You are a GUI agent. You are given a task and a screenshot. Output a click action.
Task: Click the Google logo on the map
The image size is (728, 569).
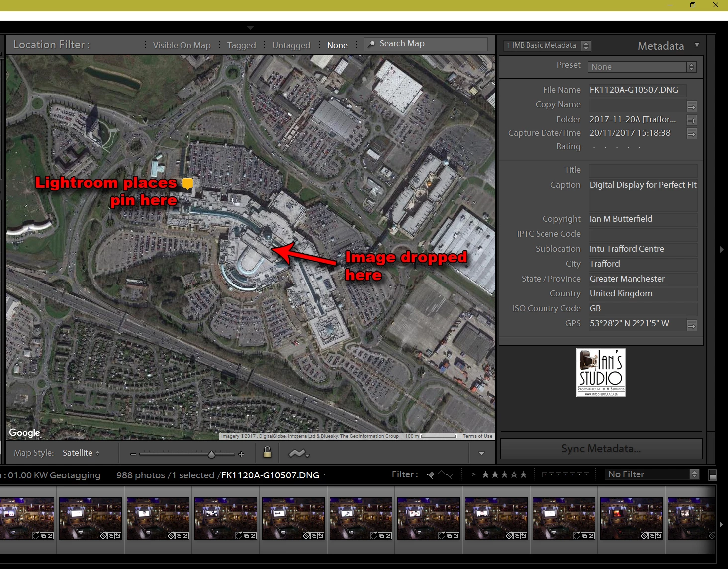coord(24,433)
